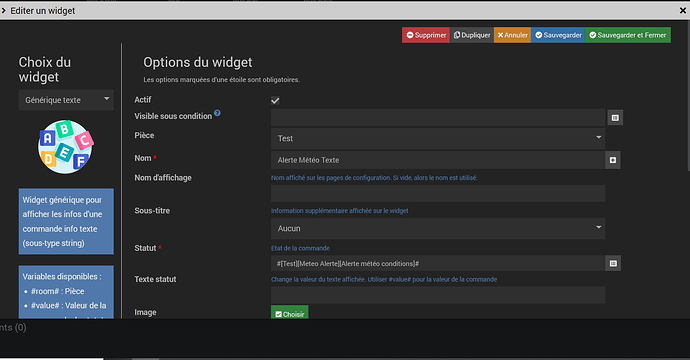Focus the Nom d'affichage input field

438,193
